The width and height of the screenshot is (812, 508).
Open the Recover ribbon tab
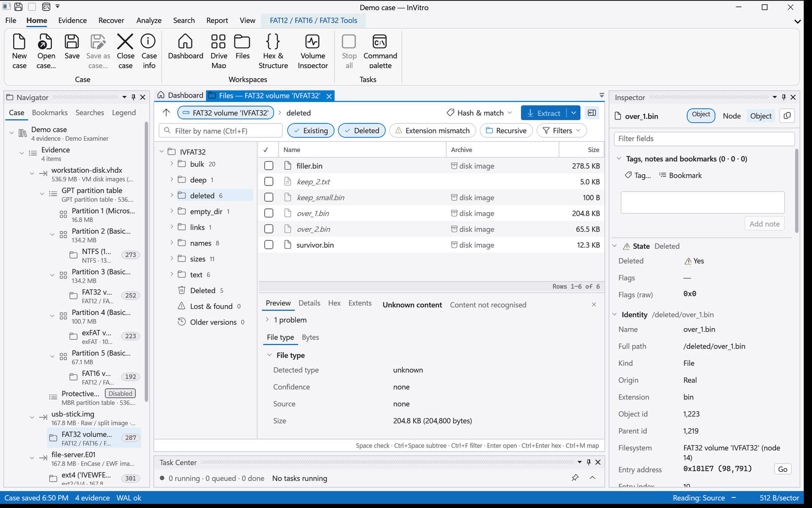point(111,20)
